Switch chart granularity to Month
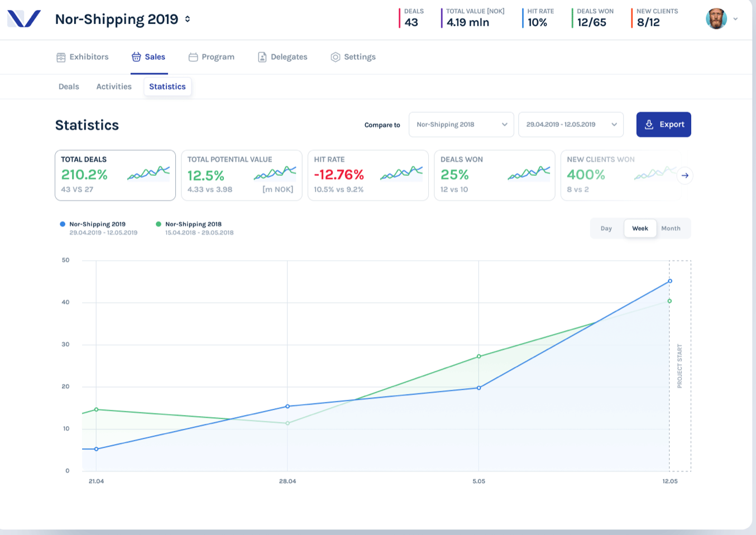The height and width of the screenshot is (535, 756). coord(671,228)
